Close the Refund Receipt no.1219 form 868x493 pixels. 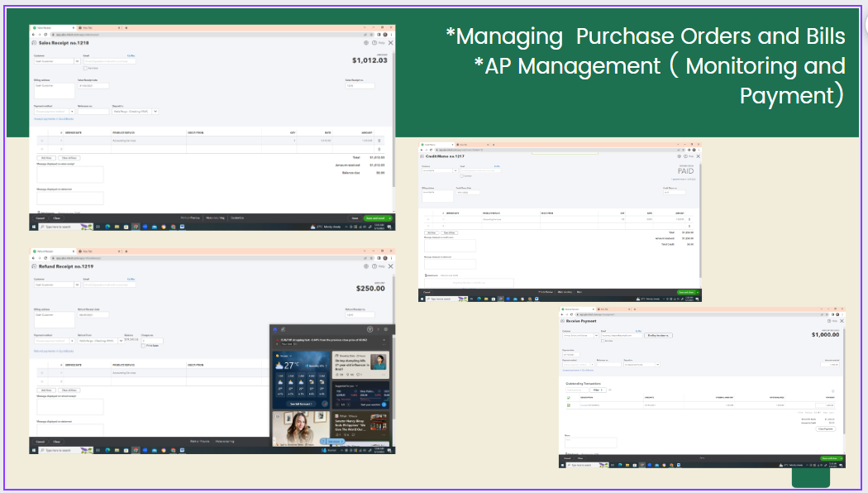pyautogui.click(x=391, y=266)
